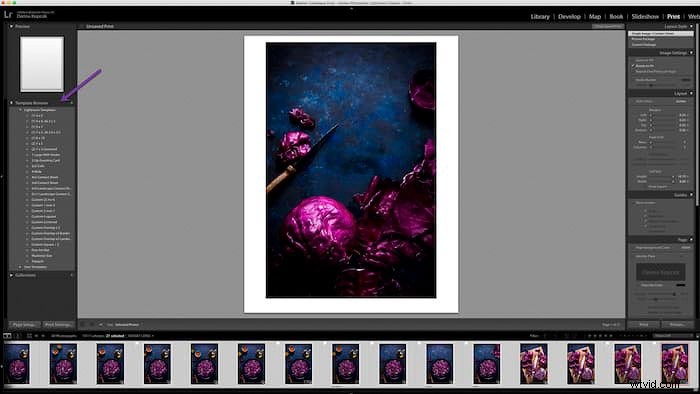Expand the Collections panel
700x394 pixels.
pos(11,275)
